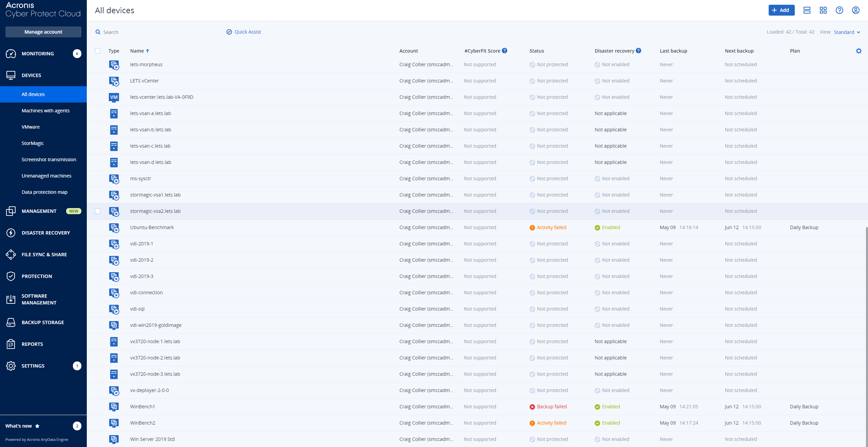The height and width of the screenshot is (447, 868).
Task: Select the LETS vCenter device name
Action: (x=144, y=81)
